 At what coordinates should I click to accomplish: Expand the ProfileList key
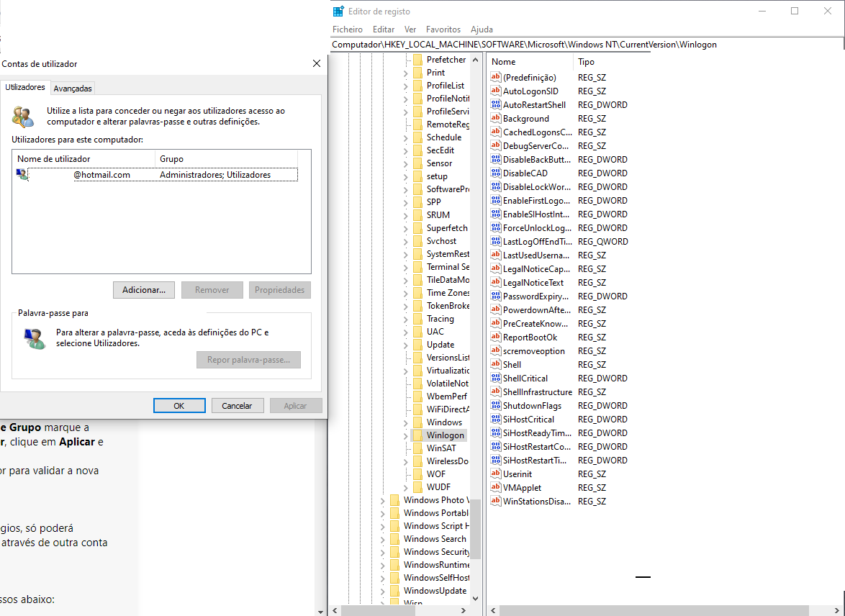(406, 86)
